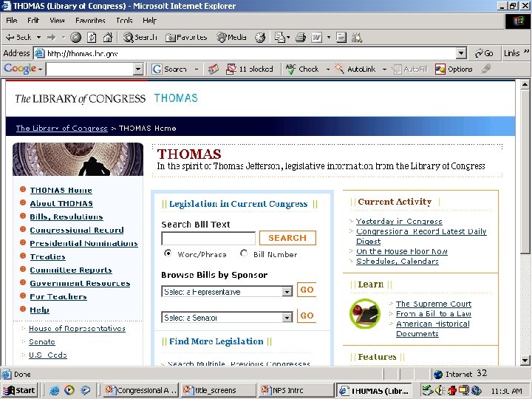This screenshot has height=399, width=532.
Task: Open the Select a Senator dropdown
Action: (227, 317)
